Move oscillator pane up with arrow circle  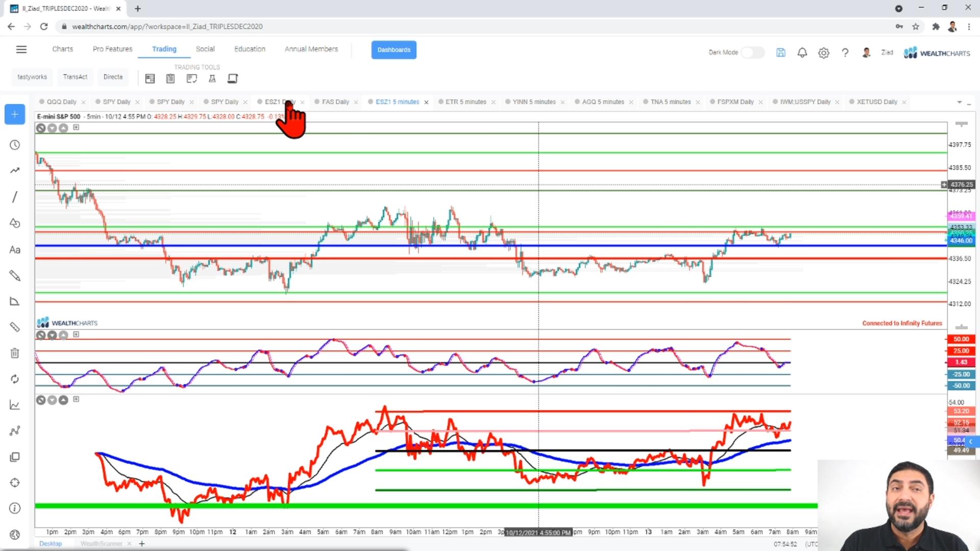pos(63,335)
